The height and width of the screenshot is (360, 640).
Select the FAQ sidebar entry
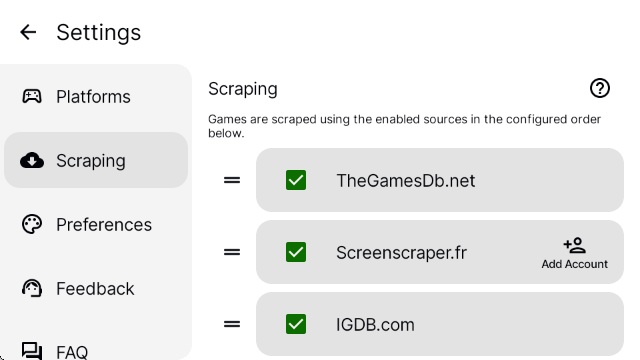96,351
